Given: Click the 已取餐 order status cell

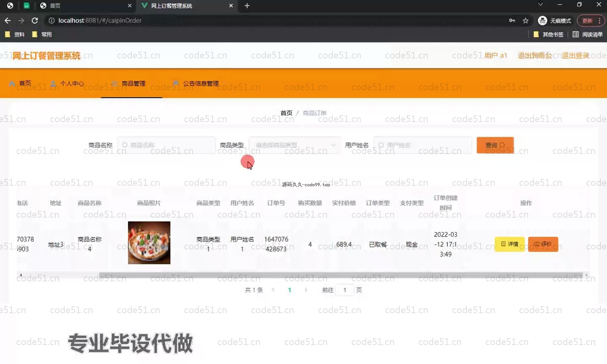Looking at the screenshot, I should click(378, 244).
